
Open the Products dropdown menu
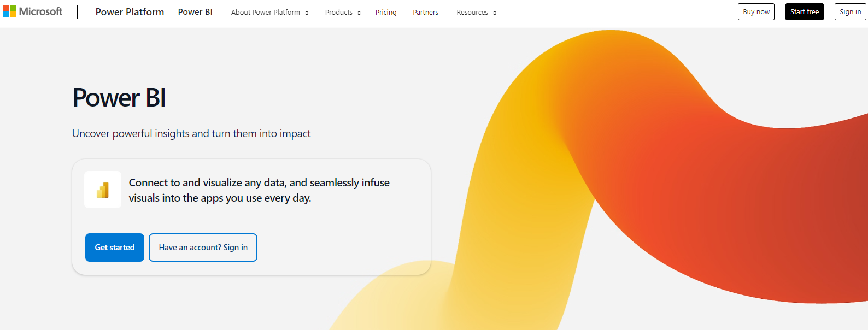point(342,12)
